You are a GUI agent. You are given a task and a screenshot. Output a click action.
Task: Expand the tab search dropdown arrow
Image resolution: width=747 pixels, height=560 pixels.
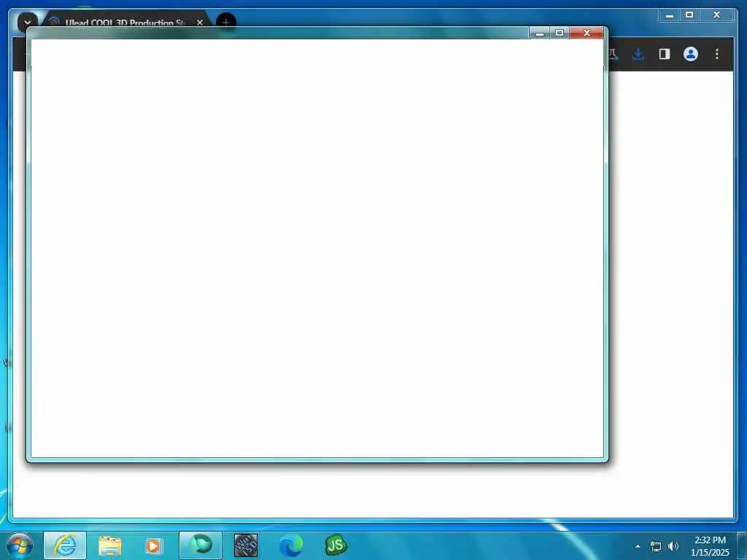tap(27, 22)
